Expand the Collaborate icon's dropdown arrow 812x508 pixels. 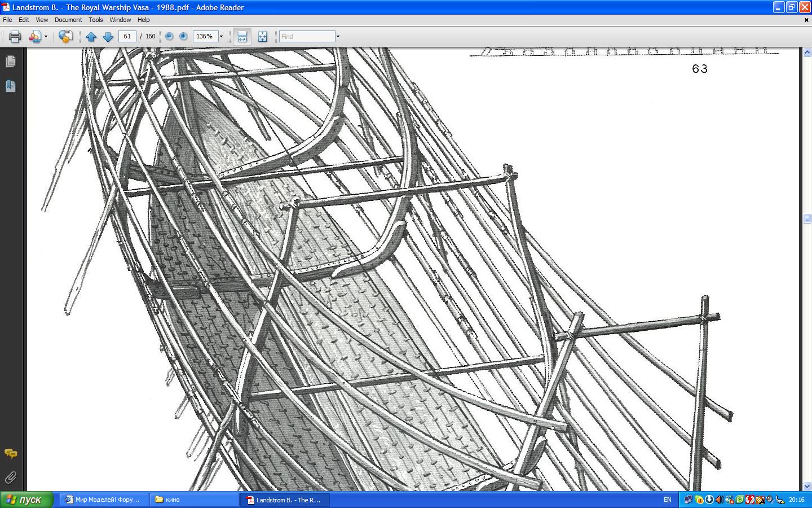(46, 37)
